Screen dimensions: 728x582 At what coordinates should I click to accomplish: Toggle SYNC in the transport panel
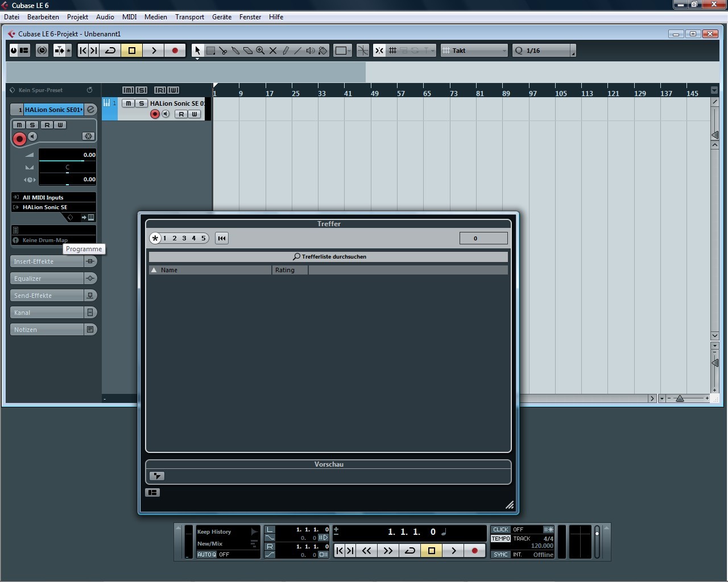(x=500, y=554)
